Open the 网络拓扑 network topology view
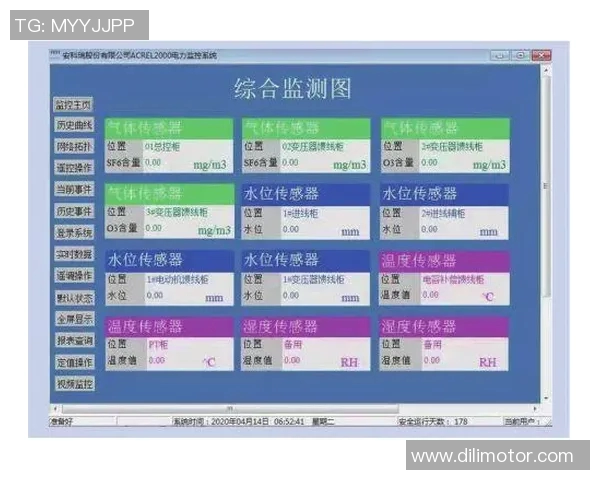Viewport: 600px width, 480px height. tap(73, 147)
